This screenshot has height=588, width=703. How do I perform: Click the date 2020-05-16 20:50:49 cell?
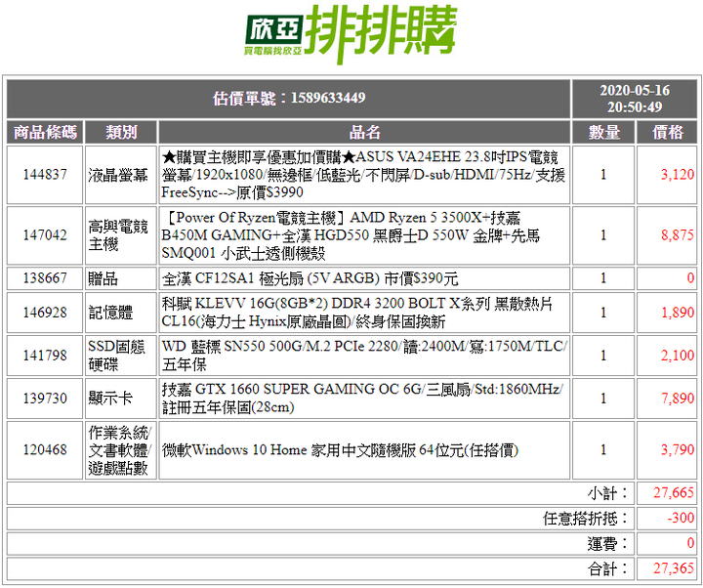tap(634, 99)
